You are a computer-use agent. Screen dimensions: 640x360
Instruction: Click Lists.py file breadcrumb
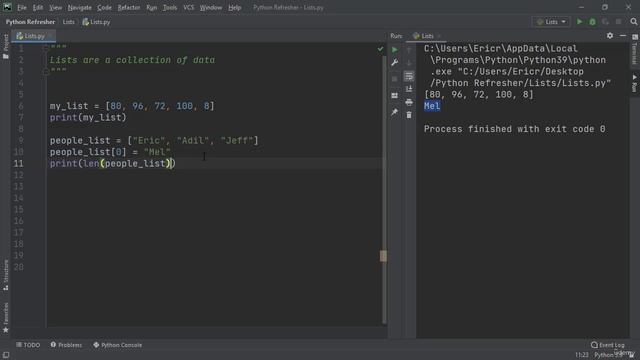(97, 22)
